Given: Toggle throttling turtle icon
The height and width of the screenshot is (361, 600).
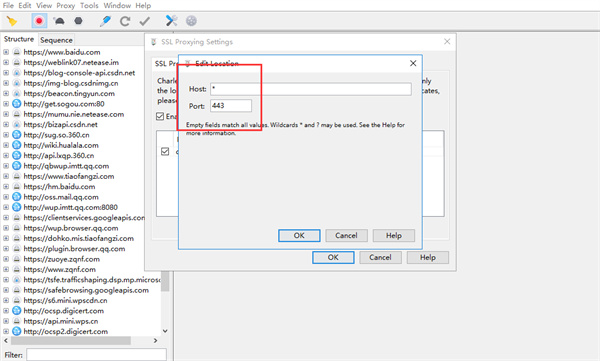Looking at the screenshot, I should pyautogui.click(x=59, y=21).
